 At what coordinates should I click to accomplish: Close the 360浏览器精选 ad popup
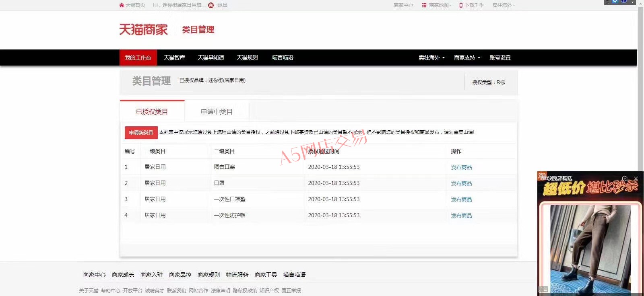click(x=636, y=179)
